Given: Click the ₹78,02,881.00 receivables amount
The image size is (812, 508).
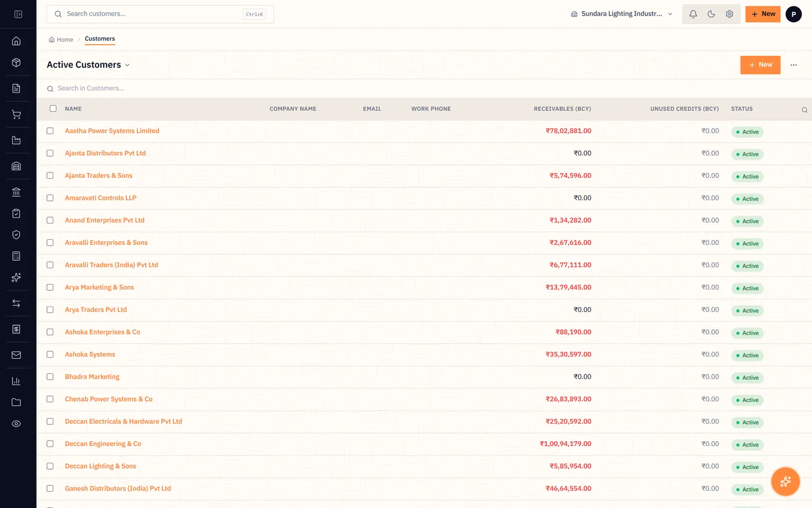Looking at the screenshot, I should coord(568,131).
